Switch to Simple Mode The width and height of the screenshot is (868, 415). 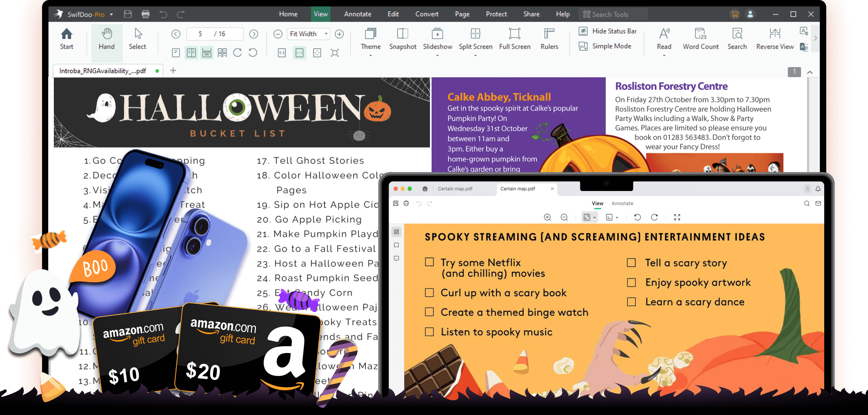pyautogui.click(x=605, y=46)
